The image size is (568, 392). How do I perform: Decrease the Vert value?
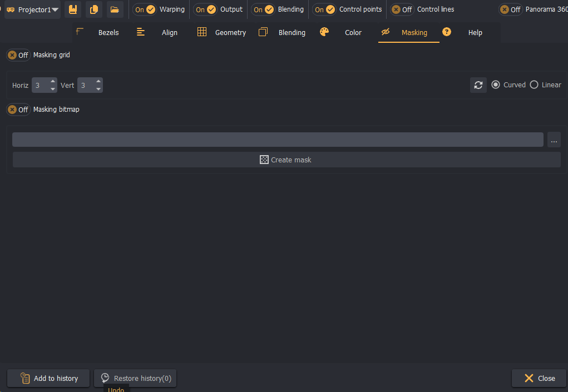tap(98, 89)
